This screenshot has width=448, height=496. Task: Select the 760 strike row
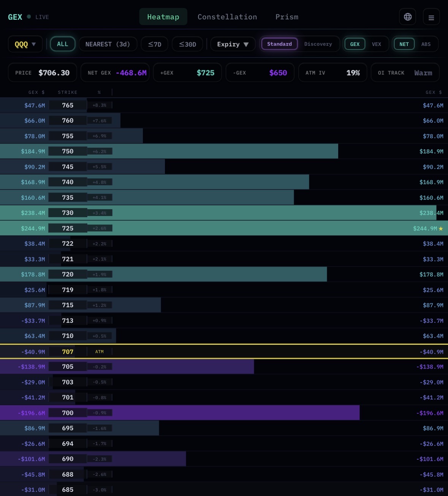coord(224,120)
